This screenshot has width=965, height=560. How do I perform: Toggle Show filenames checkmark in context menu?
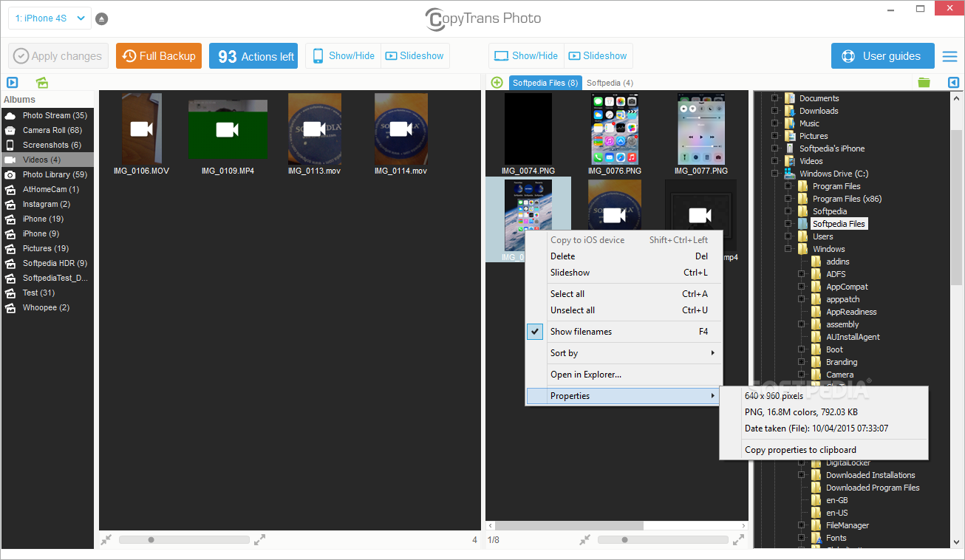coord(535,332)
